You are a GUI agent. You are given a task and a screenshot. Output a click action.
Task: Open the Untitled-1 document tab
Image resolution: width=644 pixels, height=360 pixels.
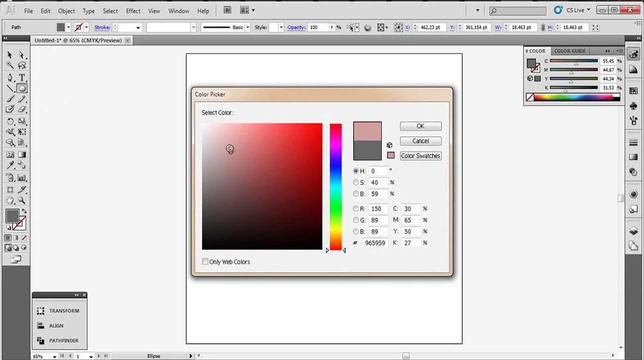click(78, 40)
